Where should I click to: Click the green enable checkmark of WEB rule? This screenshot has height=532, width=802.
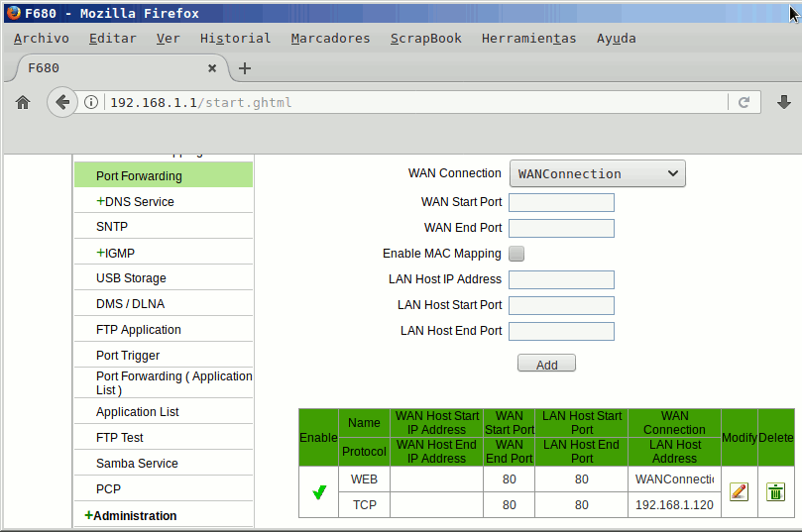319,492
